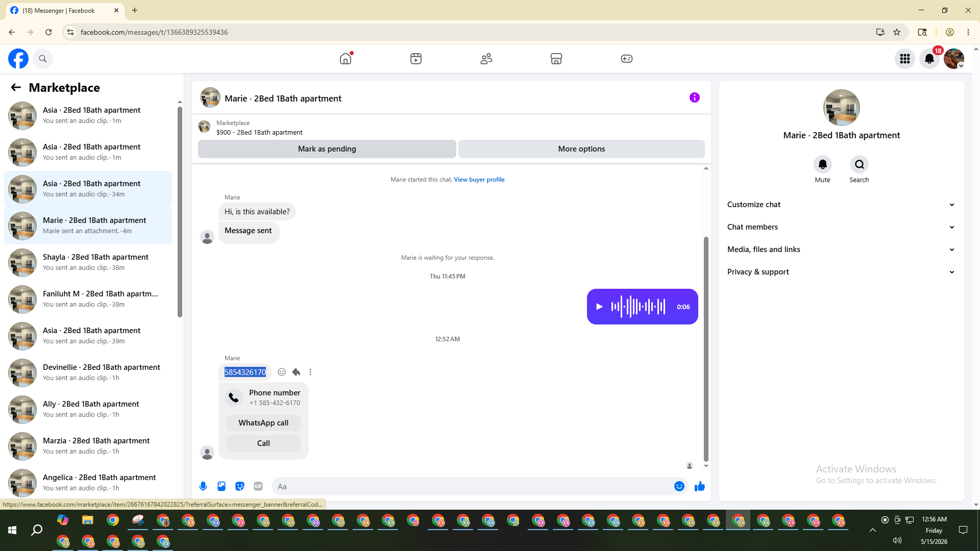Click the highlighted 5854326170 message text
This screenshot has width=980, height=551.
click(245, 372)
